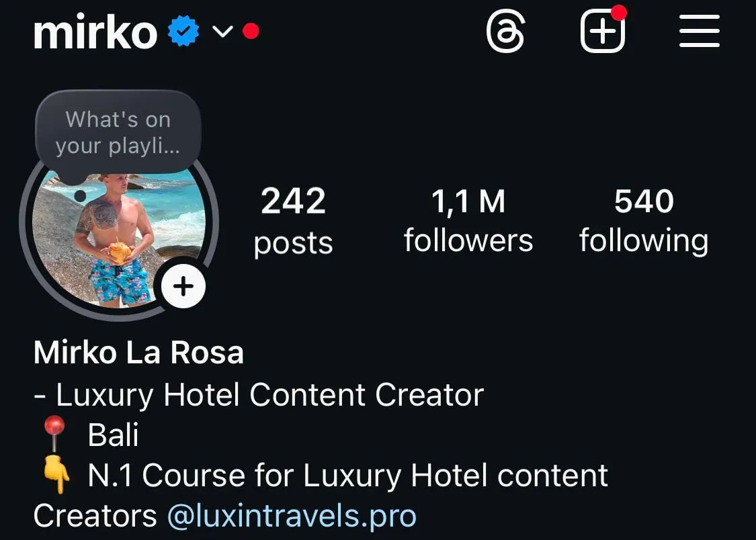
Task: Tap the create new post plus icon
Action: click(x=603, y=32)
